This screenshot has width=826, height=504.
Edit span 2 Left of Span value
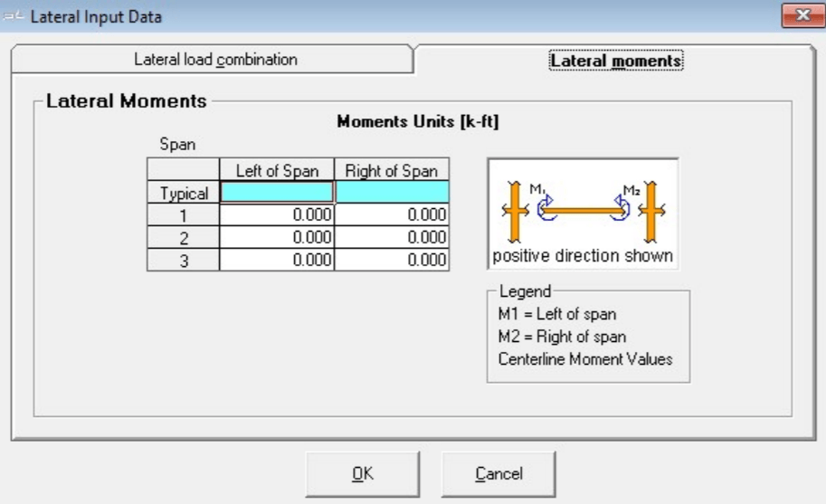277,237
